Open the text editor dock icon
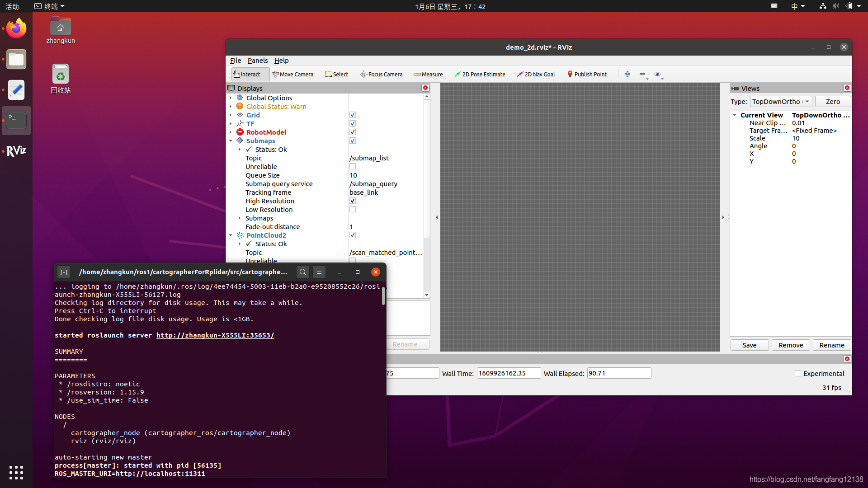Screen dimensions: 868x488 (x=16, y=90)
